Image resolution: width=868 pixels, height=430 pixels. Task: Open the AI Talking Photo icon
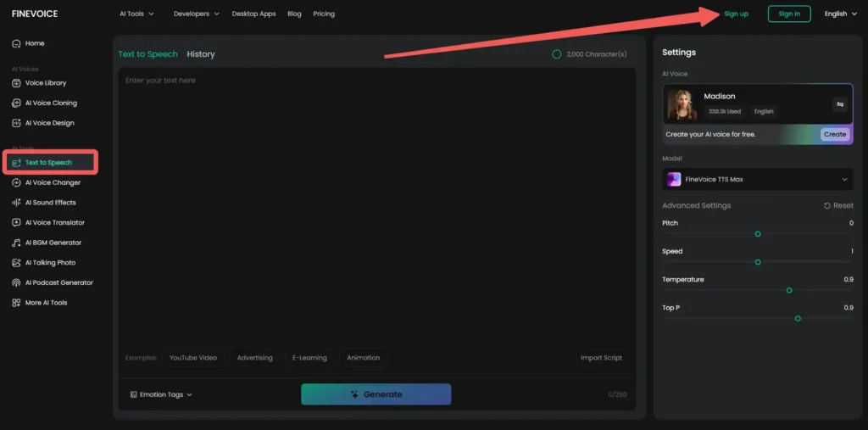[16, 263]
